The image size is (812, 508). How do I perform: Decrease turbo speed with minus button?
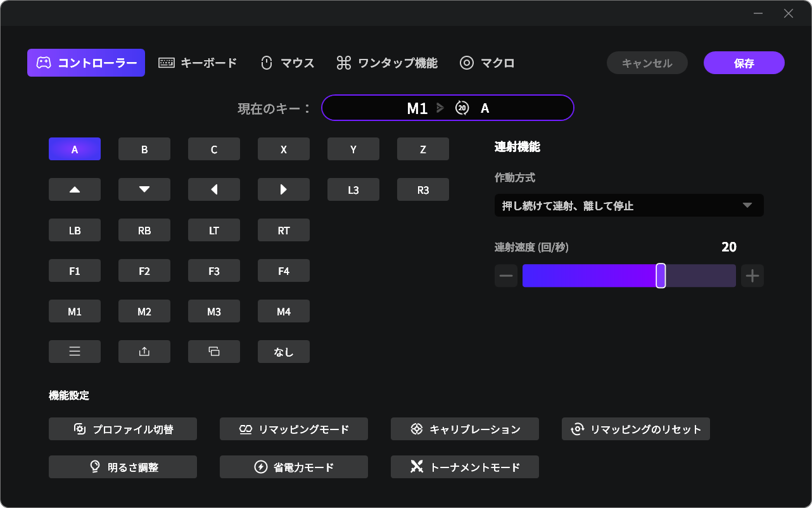click(x=506, y=276)
